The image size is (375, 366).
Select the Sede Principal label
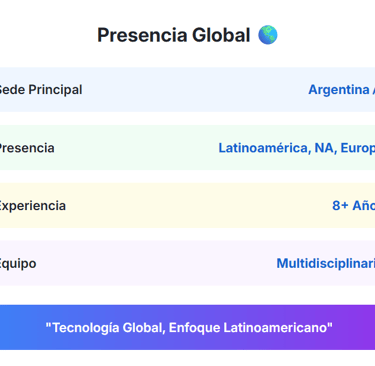pos(40,90)
